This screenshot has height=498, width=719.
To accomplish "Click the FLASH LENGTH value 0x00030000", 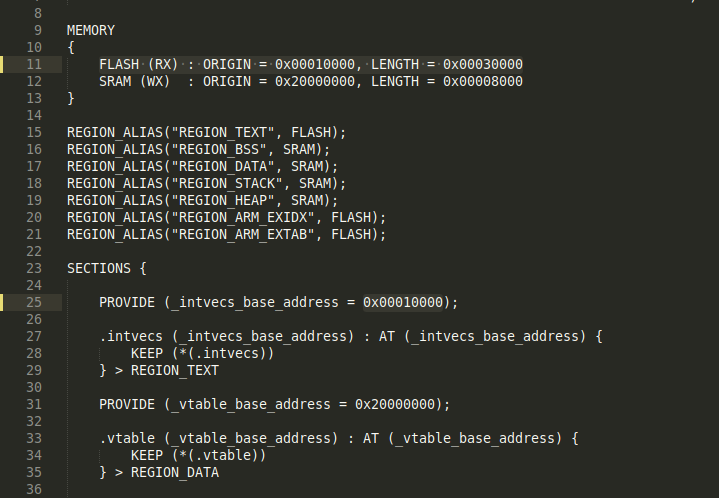I will point(483,64).
